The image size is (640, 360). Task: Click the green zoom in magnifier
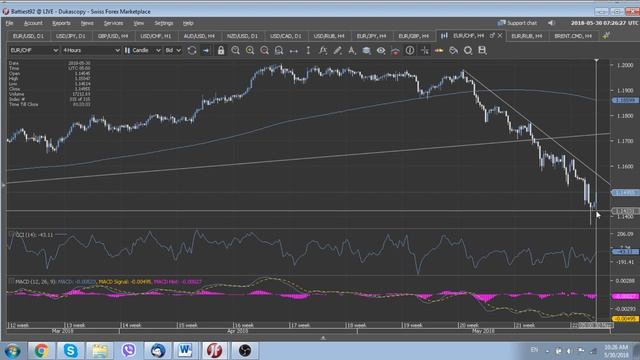(x=250, y=50)
